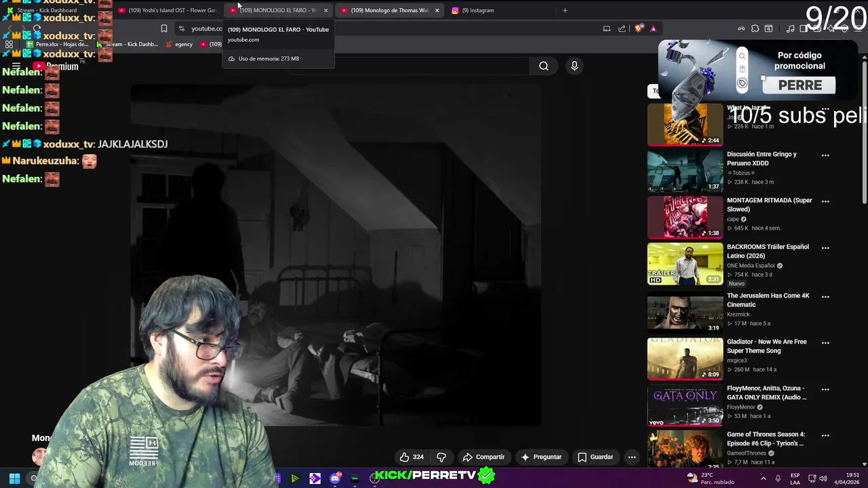Click FloyyMenor channel name

pos(741,407)
